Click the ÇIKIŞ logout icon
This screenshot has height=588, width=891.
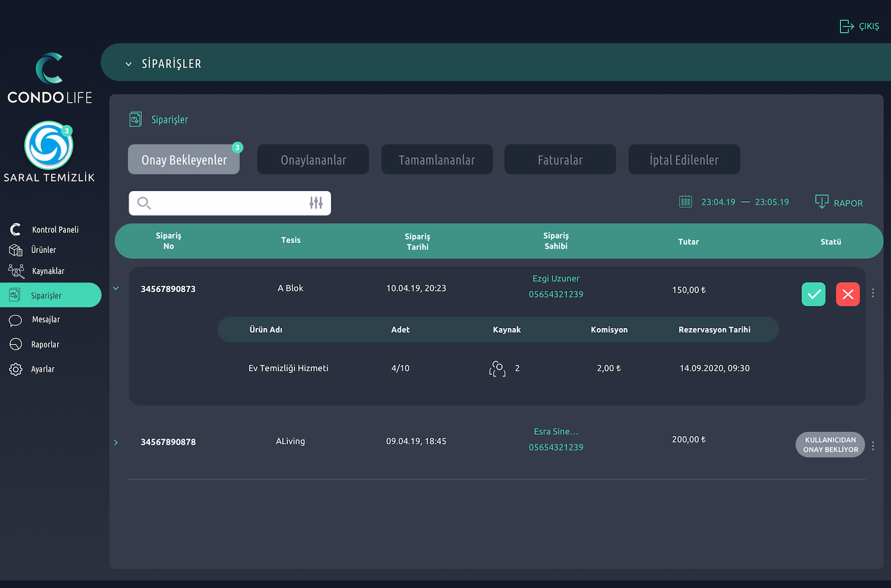click(x=846, y=26)
